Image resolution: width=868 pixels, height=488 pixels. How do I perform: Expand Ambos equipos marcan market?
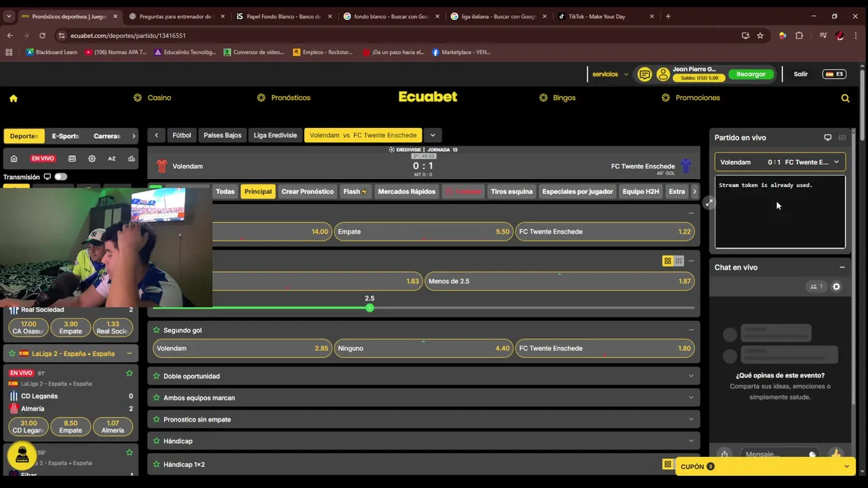[424, 398]
